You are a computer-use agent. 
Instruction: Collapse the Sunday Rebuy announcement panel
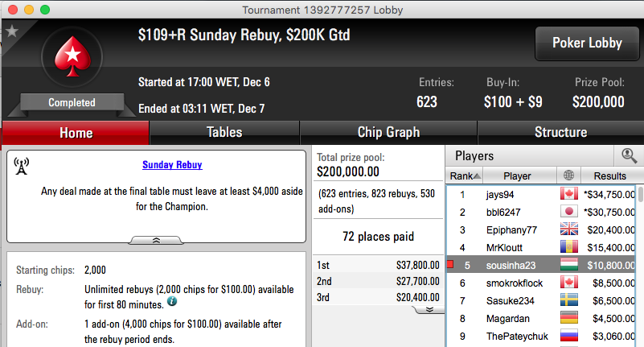[156, 241]
